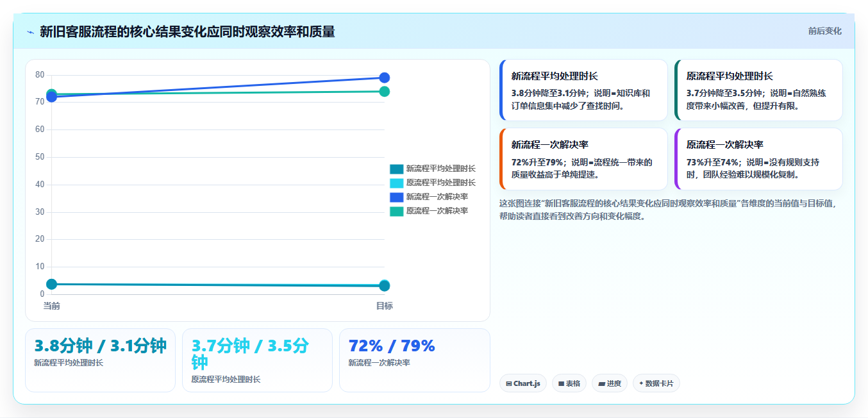Click the blue data point at 目标 (79)
This screenshot has width=868, height=418.
pos(385,78)
